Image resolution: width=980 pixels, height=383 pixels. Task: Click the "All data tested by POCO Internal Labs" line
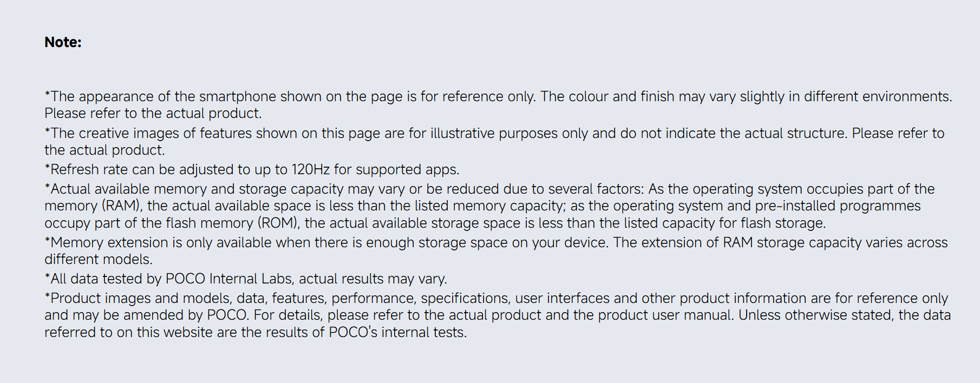click(x=246, y=279)
